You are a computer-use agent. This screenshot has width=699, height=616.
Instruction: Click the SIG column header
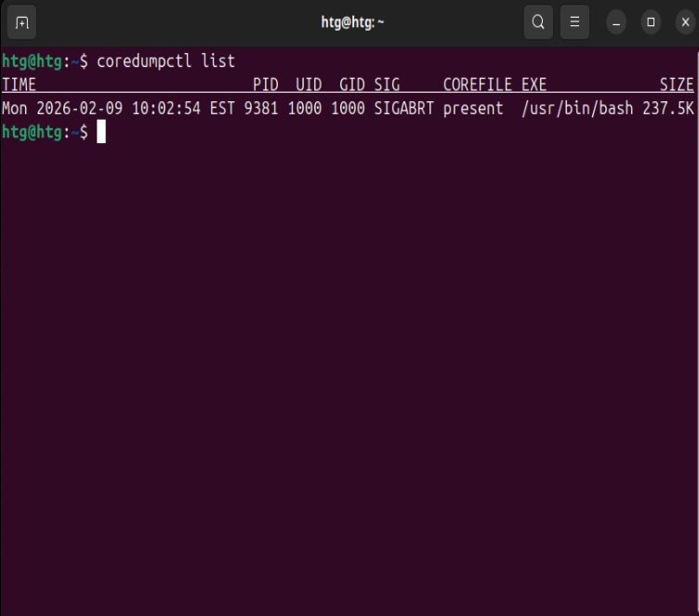click(387, 85)
